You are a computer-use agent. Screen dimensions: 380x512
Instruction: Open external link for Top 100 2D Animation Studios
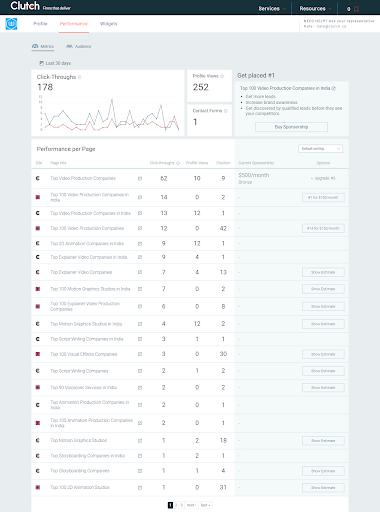click(140, 488)
